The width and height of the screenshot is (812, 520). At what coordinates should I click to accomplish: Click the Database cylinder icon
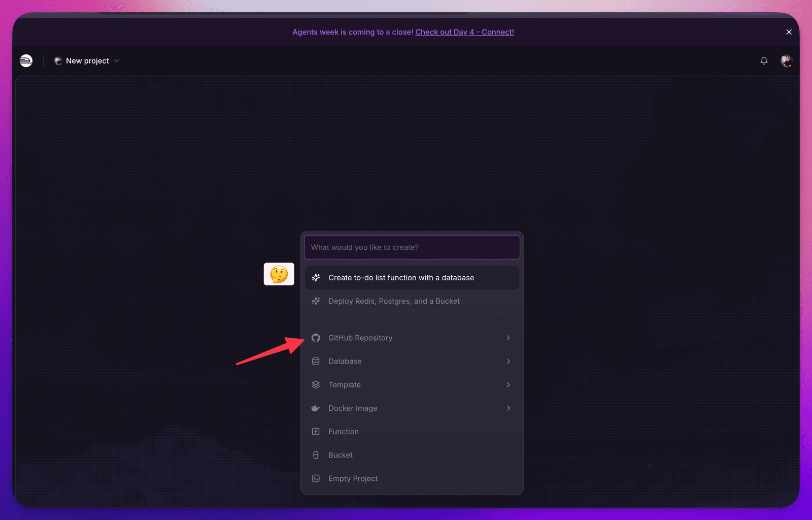click(x=316, y=361)
